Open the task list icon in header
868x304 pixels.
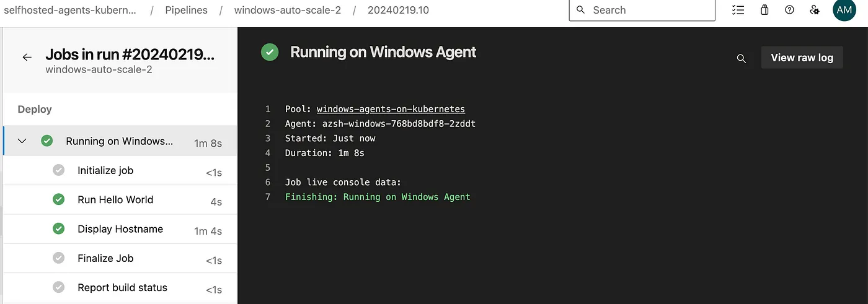[x=738, y=10]
